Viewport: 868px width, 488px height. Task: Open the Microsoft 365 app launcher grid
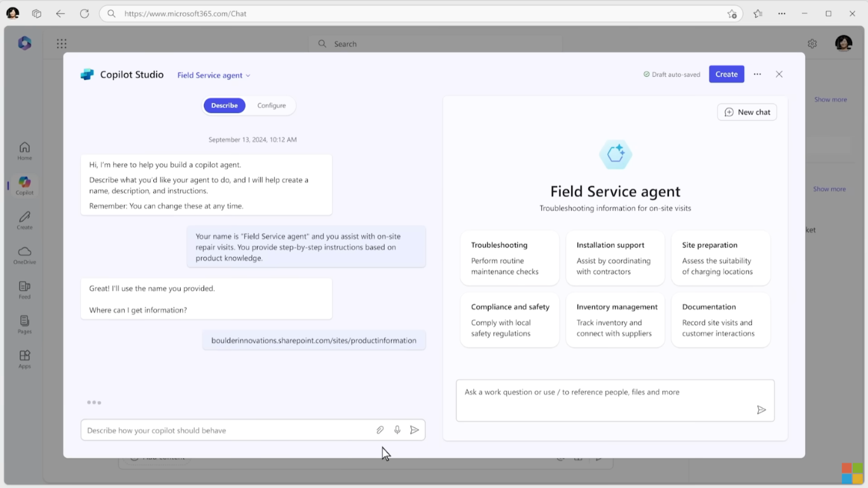pos(61,43)
